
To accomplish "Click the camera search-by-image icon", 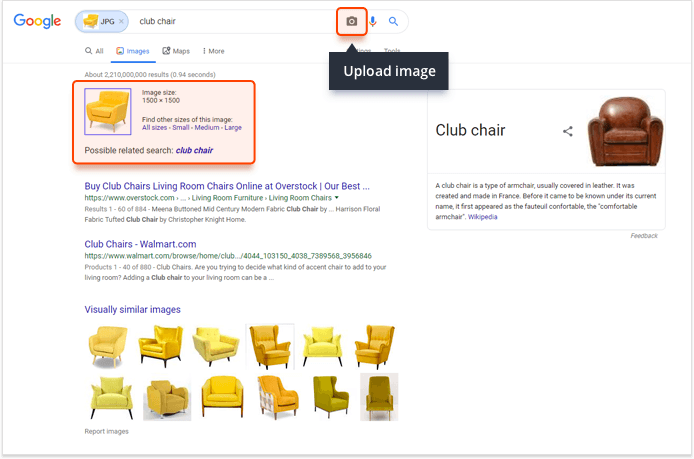I will tap(351, 21).
